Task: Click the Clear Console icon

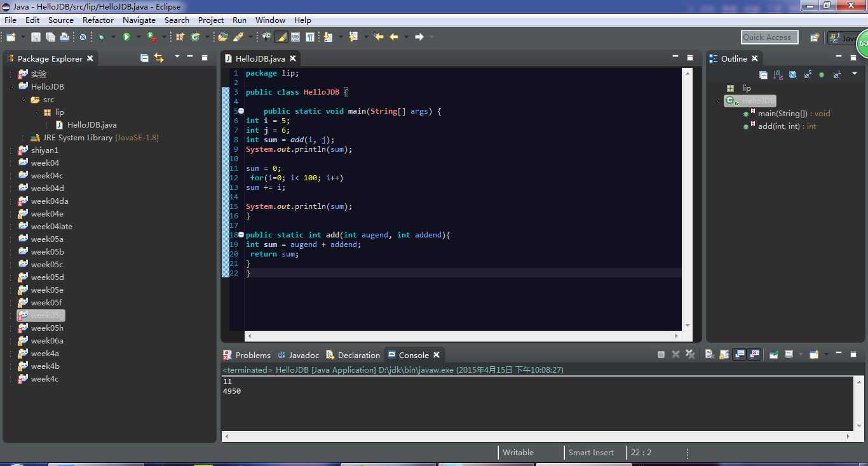Action: click(710, 354)
